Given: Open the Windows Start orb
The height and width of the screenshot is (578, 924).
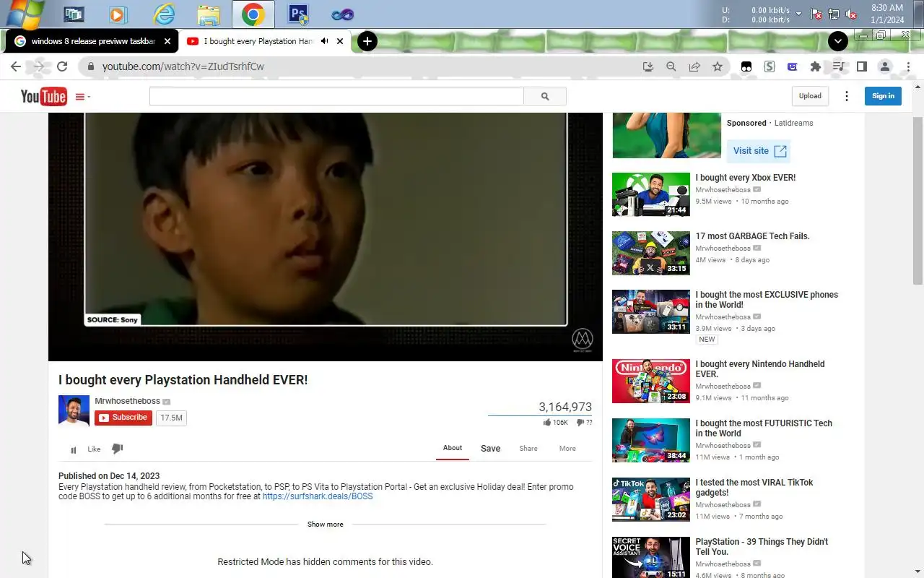Looking at the screenshot, I should pyautogui.click(x=24, y=14).
